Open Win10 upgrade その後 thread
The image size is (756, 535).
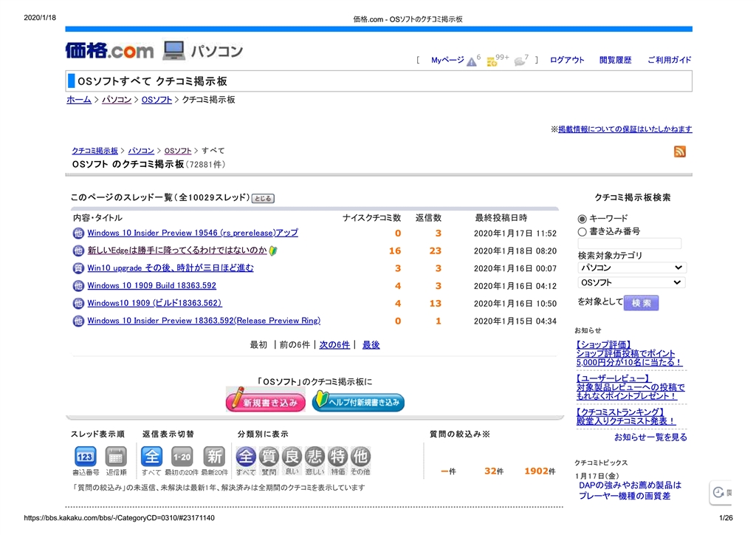(x=171, y=267)
